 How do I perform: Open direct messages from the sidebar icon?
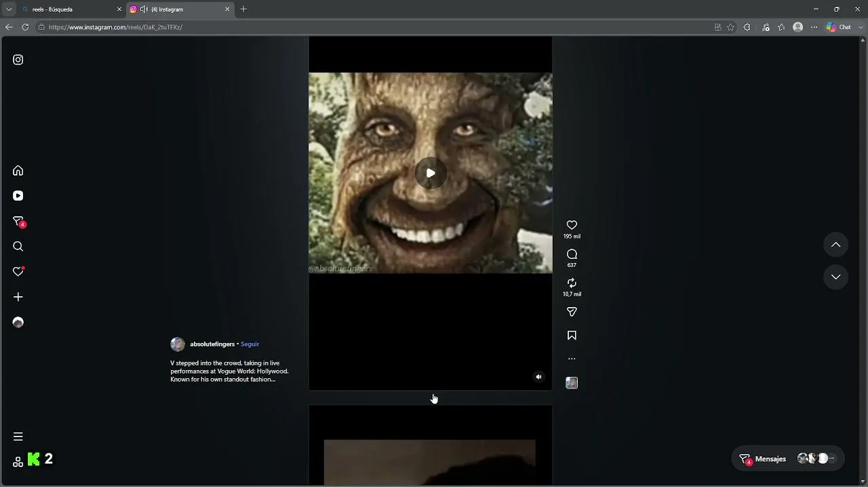[19, 222]
